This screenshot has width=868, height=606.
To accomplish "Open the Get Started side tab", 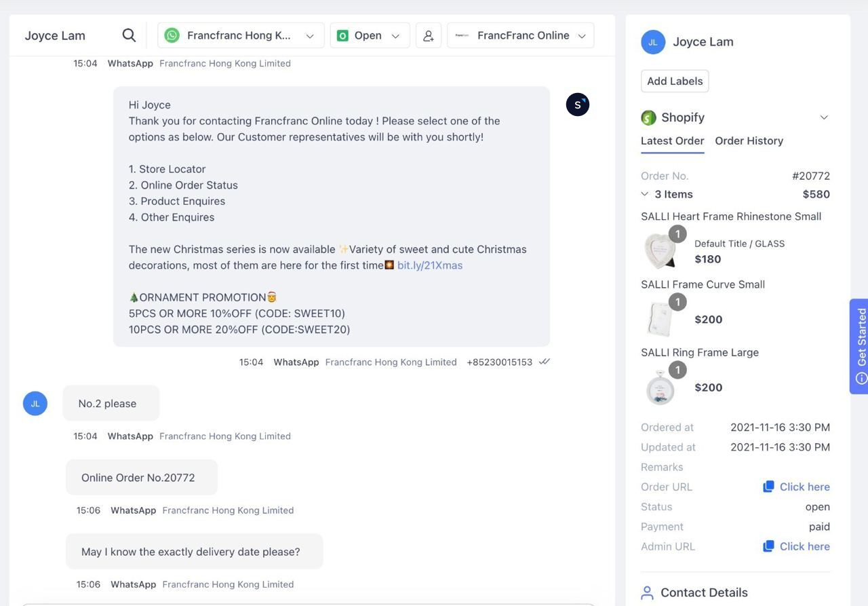I will point(860,347).
